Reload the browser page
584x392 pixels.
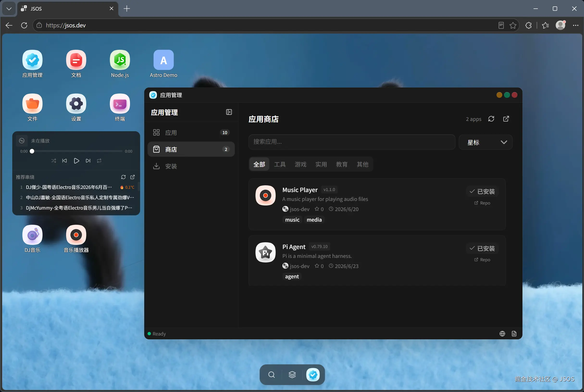(x=24, y=25)
